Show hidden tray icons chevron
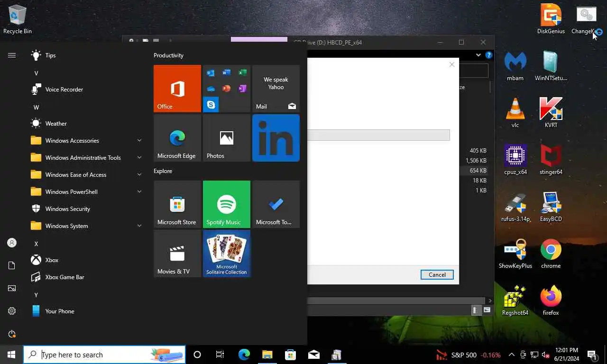This screenshot has height=364, width=607. point(512,355)
